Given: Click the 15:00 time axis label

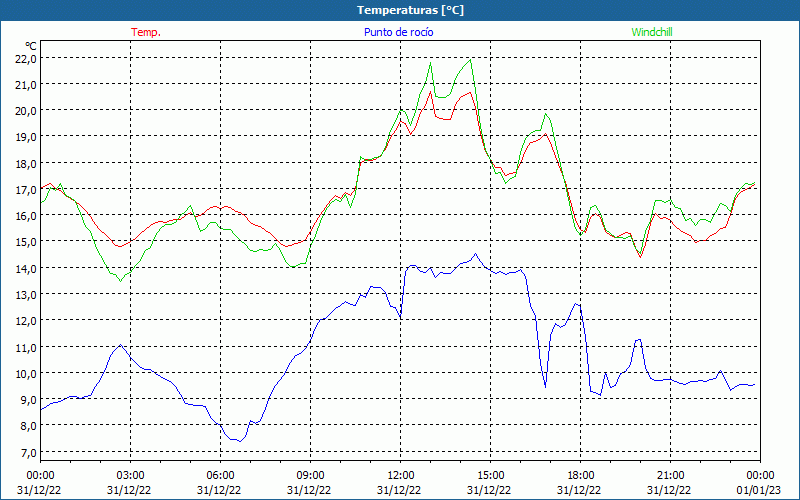Looking at the screenshot, I should pos(489,476).
